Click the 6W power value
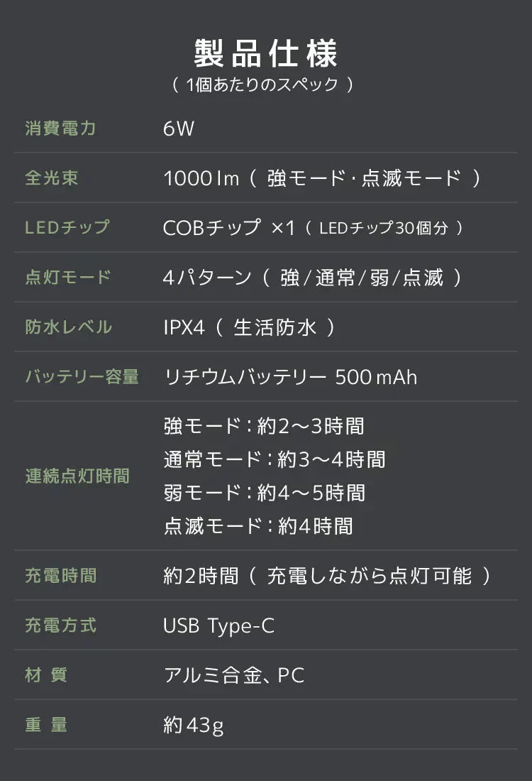 pos(178,129)
